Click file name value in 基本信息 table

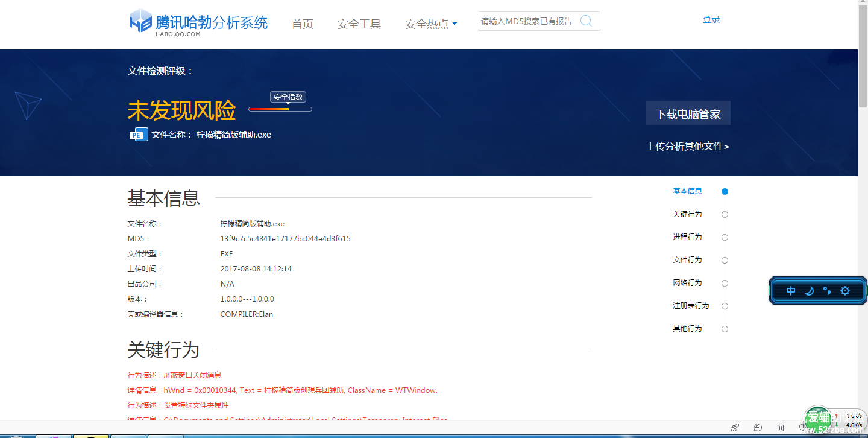coord(253,224)
